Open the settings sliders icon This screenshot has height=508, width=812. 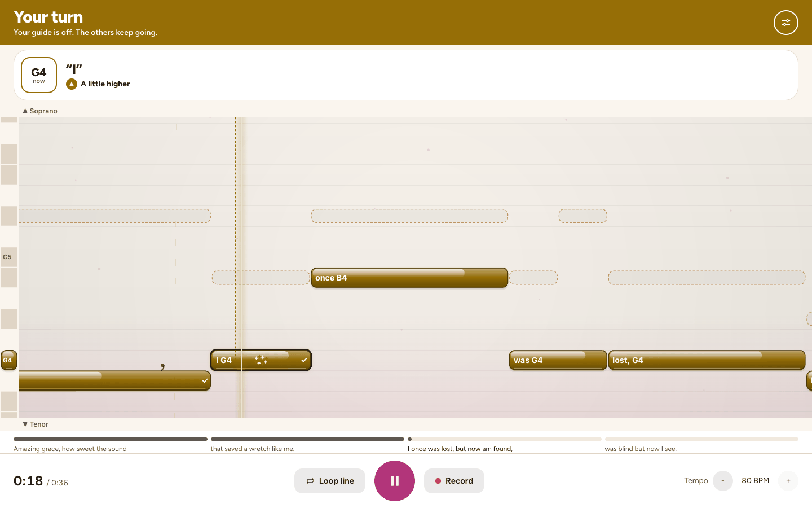pos(785,23)
